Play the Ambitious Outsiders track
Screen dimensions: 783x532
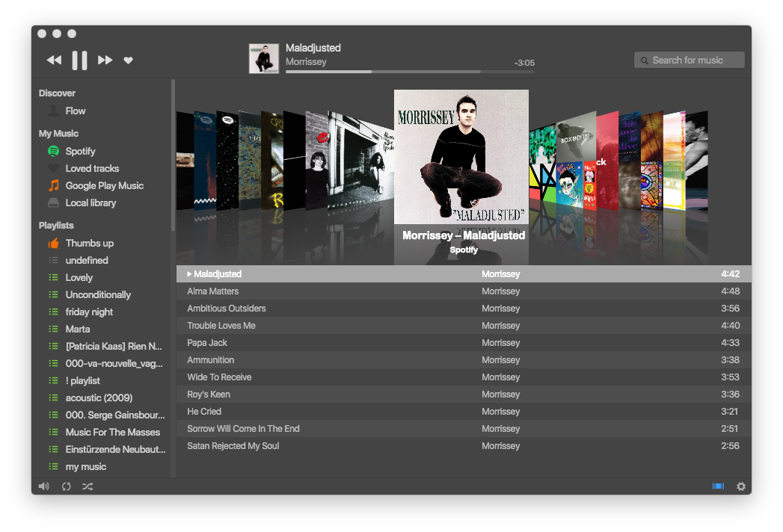tap(464, 309)
